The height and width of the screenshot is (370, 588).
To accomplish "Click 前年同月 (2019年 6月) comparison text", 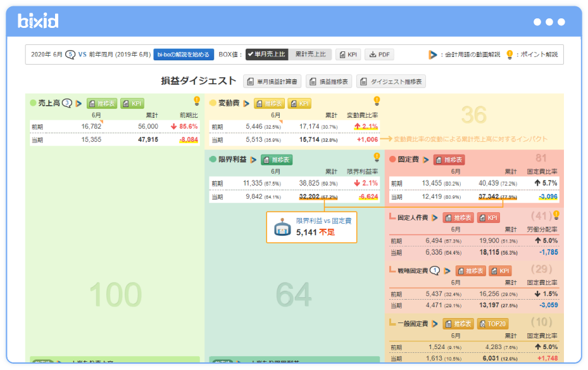I will [x=120, y=54].
